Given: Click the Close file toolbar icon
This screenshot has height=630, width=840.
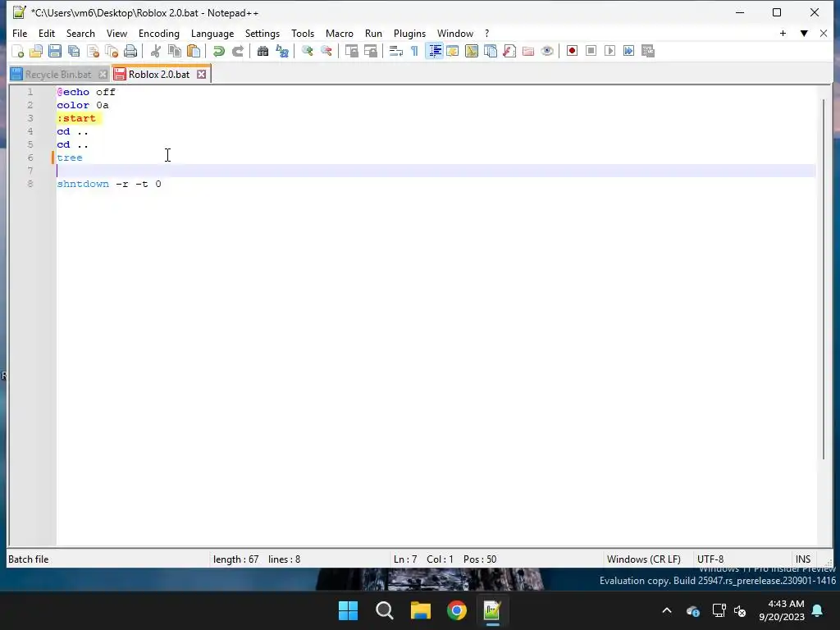Looking at the screenshot, I should click(93, 51).
